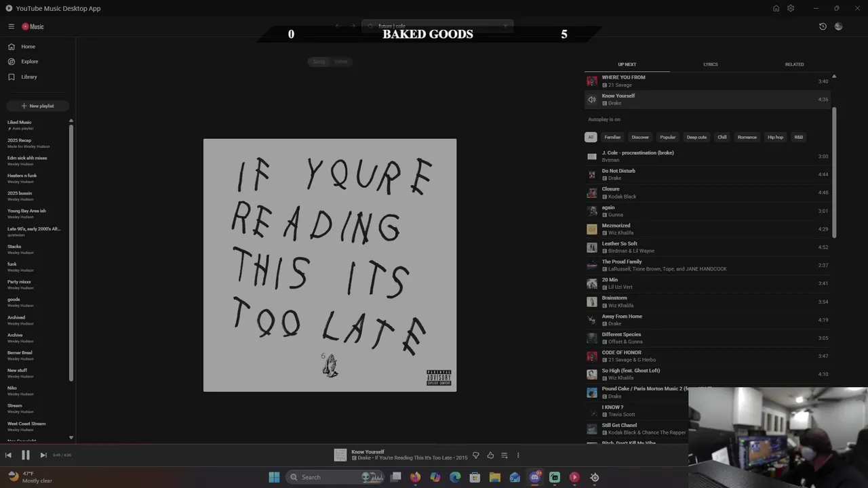Click speaker icon on Know Yourself row
Screen dimensions: 868x488
pos(592,100)
